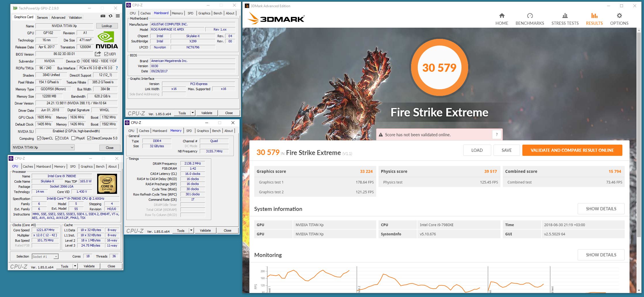Open 3DMark STRESS TESTS section

565,19
